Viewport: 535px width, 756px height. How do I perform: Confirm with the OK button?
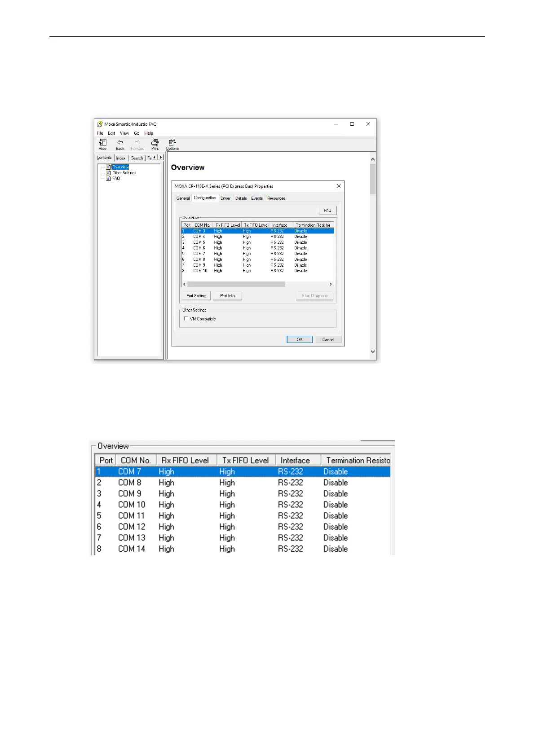[300, 339]
